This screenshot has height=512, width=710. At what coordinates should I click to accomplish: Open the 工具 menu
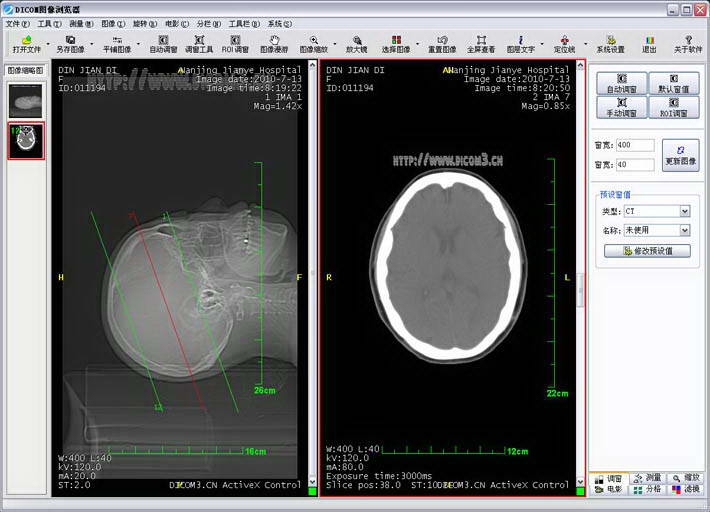point(49,24)
